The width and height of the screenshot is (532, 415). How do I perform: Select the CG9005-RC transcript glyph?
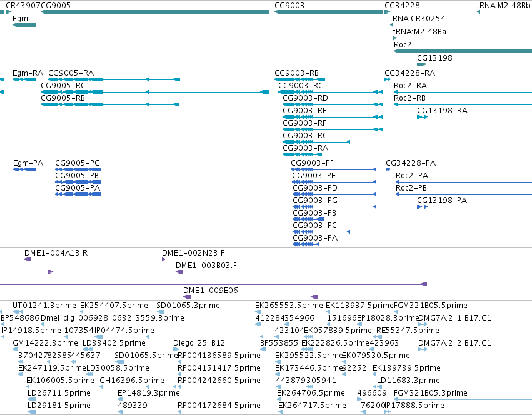(154, 92)
